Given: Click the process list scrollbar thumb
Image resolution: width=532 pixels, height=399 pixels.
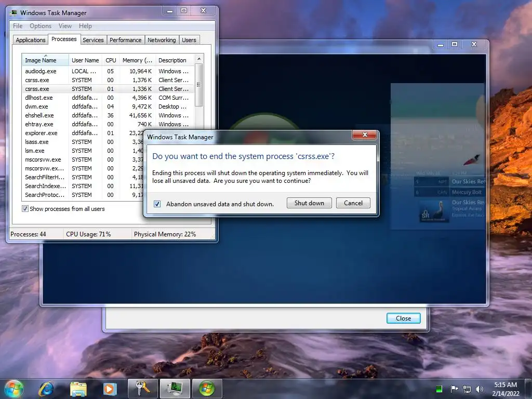Looking at the screenshot, I should [x=199, y=85].
